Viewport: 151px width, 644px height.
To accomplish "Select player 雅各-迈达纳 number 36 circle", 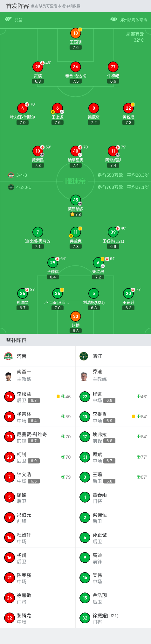I will tap(76, 67).
